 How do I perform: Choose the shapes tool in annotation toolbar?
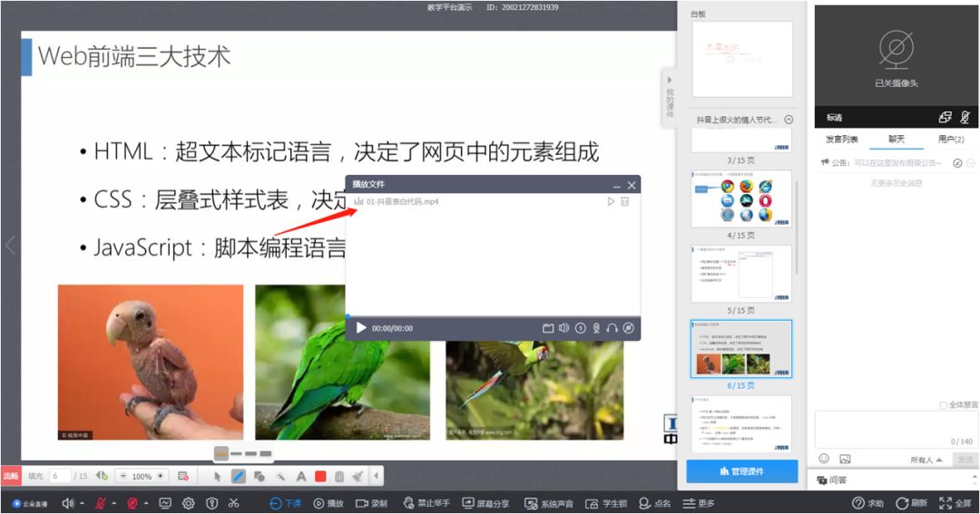pos(259,477)
